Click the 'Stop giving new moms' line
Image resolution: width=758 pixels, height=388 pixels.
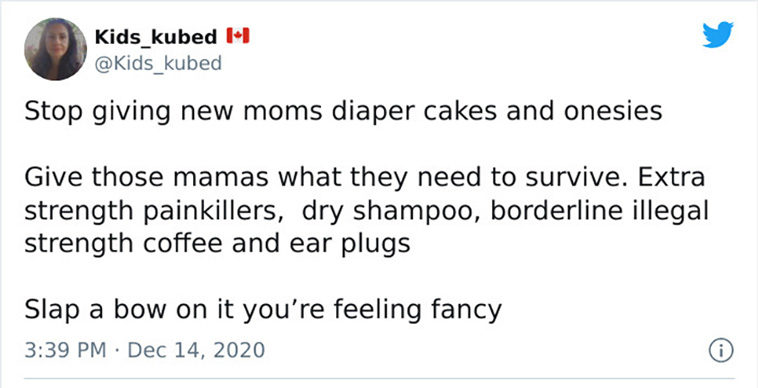click(343, 112)
